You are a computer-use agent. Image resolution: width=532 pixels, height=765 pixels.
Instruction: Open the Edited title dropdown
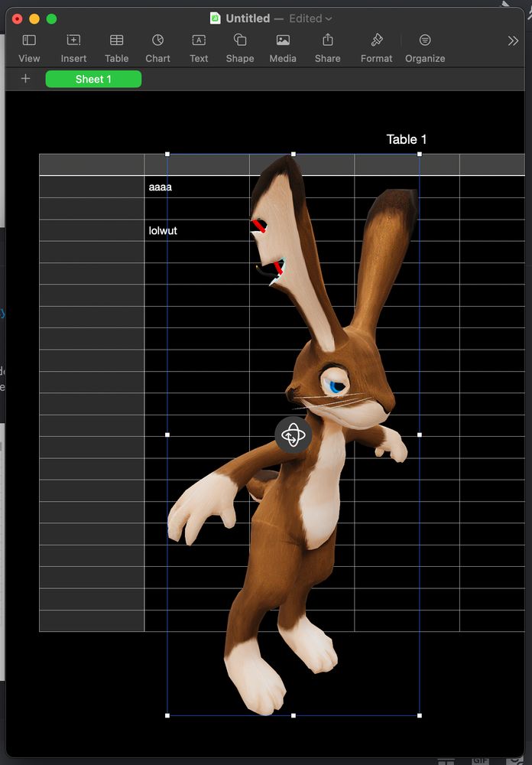[x=310, y=18]
